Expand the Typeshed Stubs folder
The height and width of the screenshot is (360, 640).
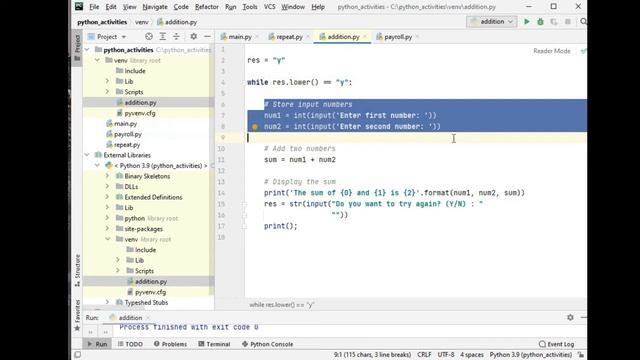point(108,302)
